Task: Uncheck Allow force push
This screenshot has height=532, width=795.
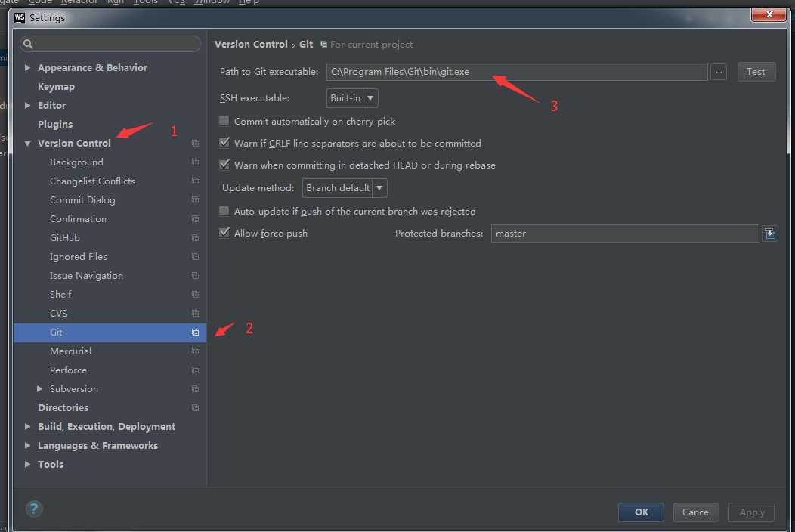Action: point(224,233)
